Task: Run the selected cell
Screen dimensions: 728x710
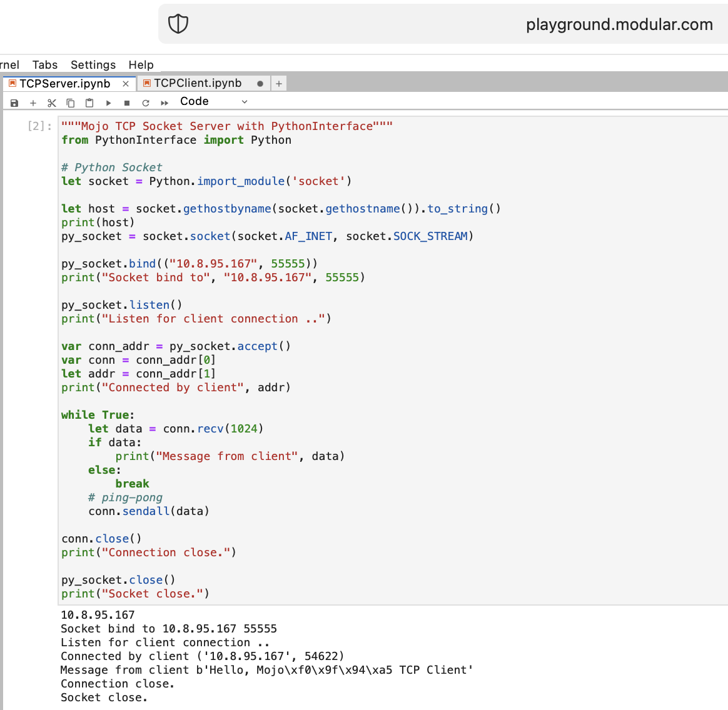Action: (x=108, y=102)
